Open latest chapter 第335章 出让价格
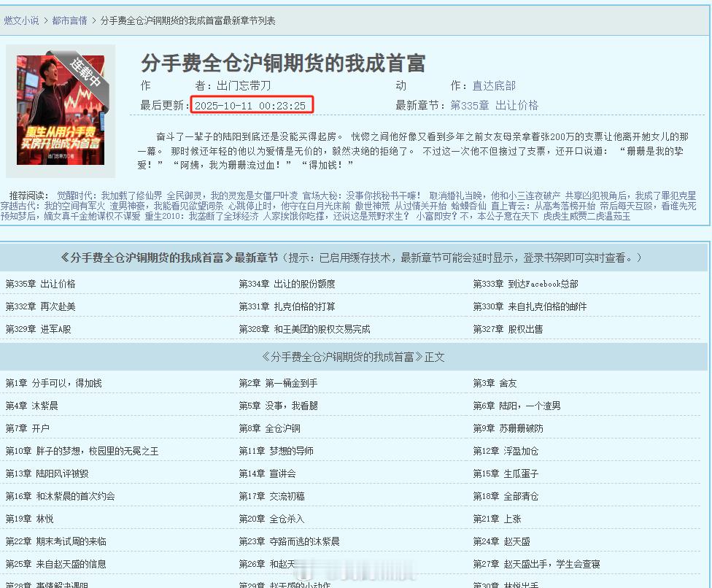Screen dimensions: 712x588 [40, 284]
